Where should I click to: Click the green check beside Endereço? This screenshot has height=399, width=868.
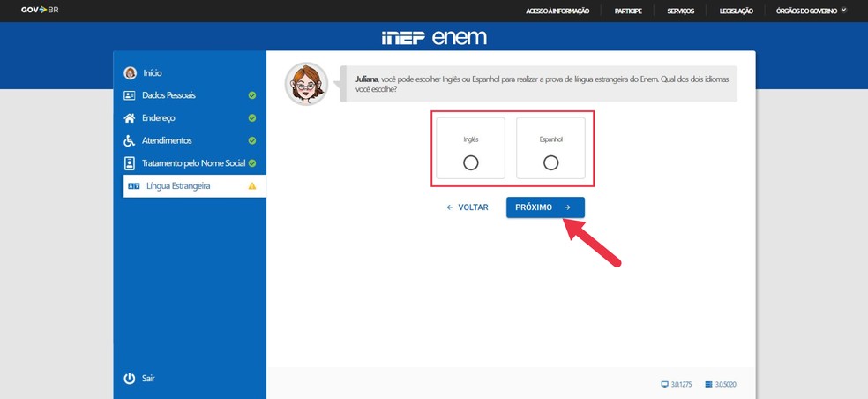252,118
